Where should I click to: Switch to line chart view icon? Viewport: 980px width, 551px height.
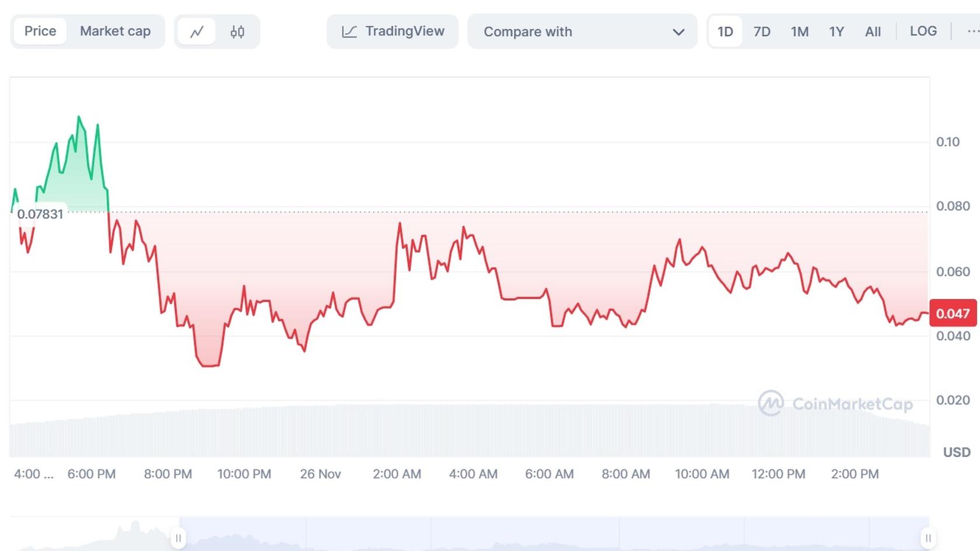tap(197, 32)
